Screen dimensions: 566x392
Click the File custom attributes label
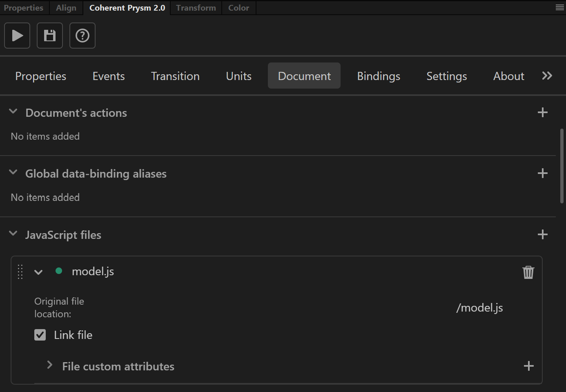(x=118, y=366)
